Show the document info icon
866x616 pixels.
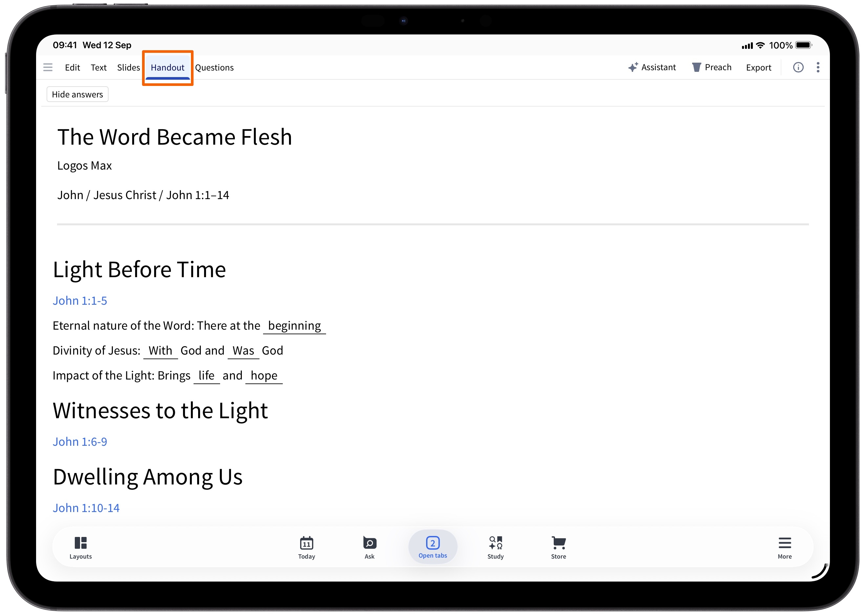click(798, 67)
